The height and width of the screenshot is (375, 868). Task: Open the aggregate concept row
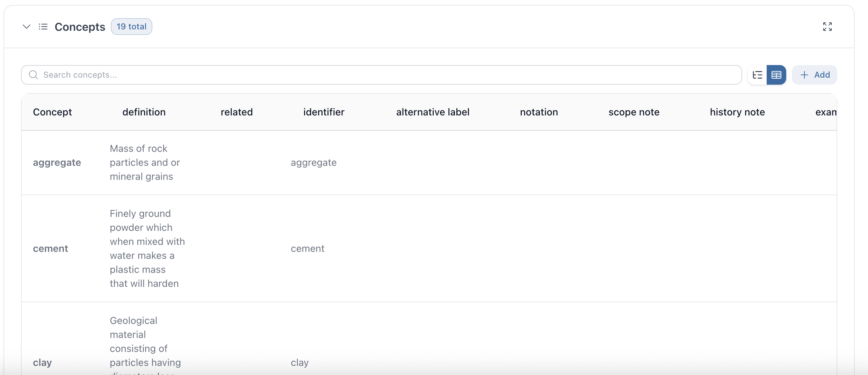[x=57, y=163]
